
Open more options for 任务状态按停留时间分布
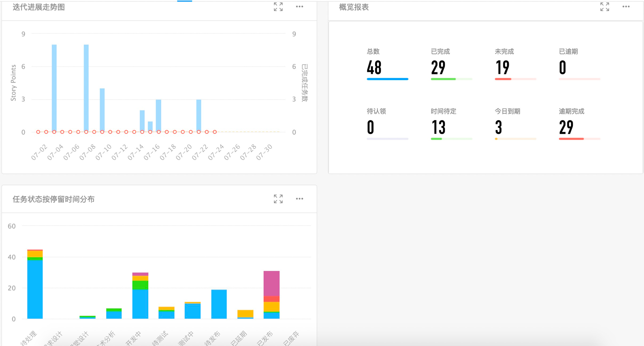coord(299,199)
